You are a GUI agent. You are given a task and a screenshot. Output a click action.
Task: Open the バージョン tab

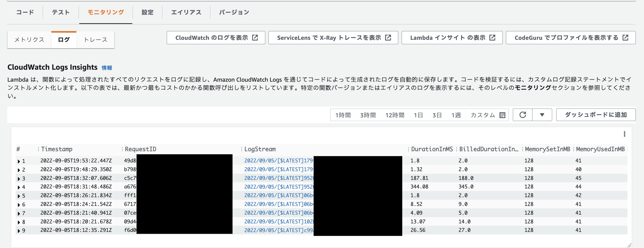(234, 12)
